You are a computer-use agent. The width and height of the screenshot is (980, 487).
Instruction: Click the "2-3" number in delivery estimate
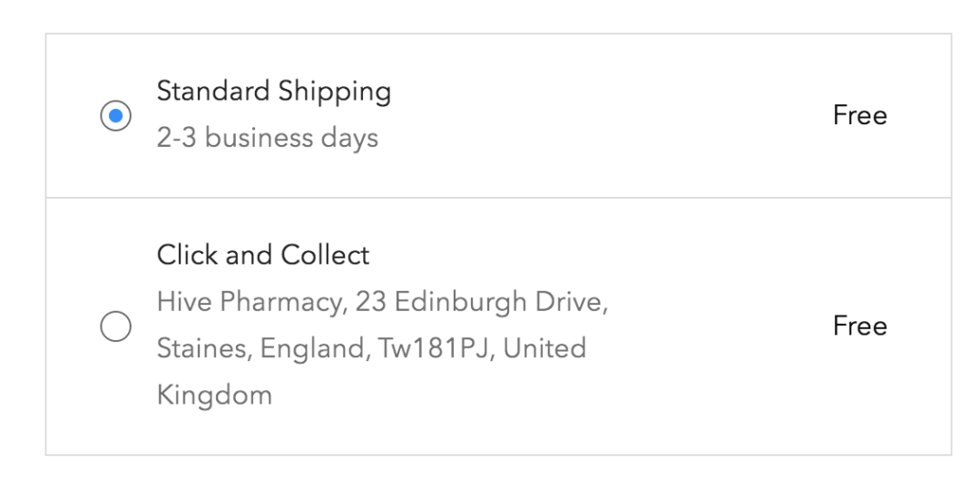[176, 139]
